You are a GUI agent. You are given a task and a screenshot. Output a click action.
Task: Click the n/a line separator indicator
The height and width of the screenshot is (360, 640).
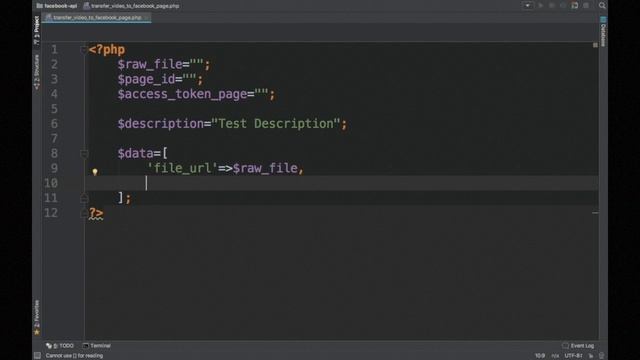point(555,356)
